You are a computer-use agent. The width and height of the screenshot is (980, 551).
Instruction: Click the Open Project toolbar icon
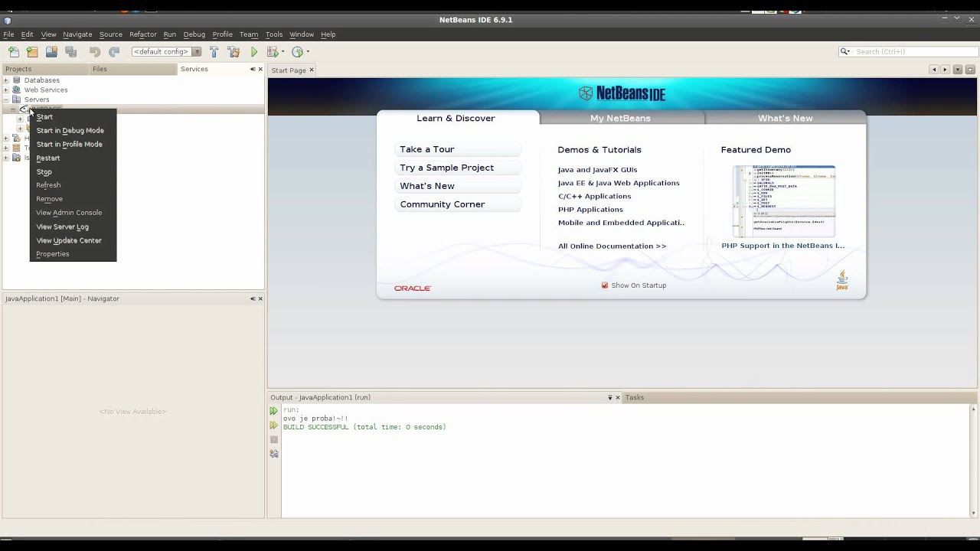[x=51, y=52]
